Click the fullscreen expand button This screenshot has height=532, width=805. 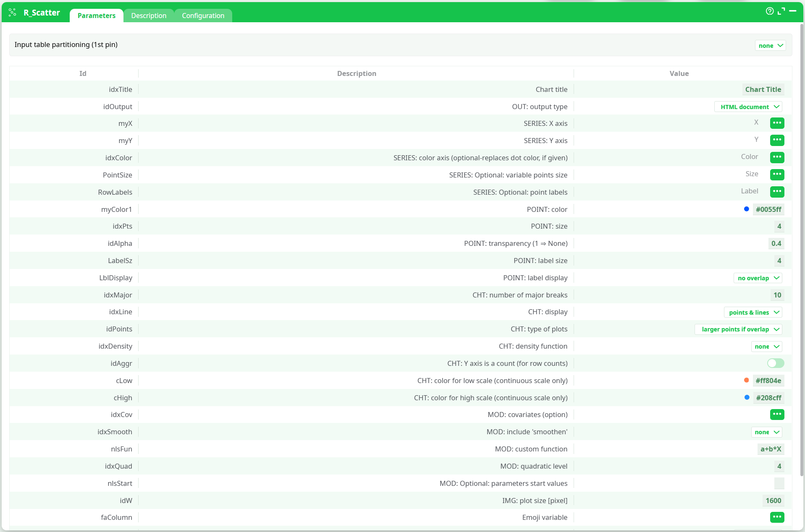[x=782, y=11]
